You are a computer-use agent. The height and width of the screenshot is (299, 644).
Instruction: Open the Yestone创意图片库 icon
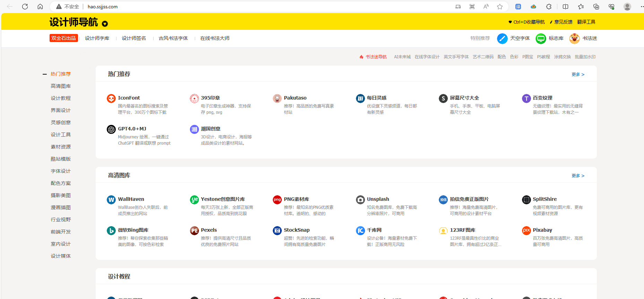point(194,200)
